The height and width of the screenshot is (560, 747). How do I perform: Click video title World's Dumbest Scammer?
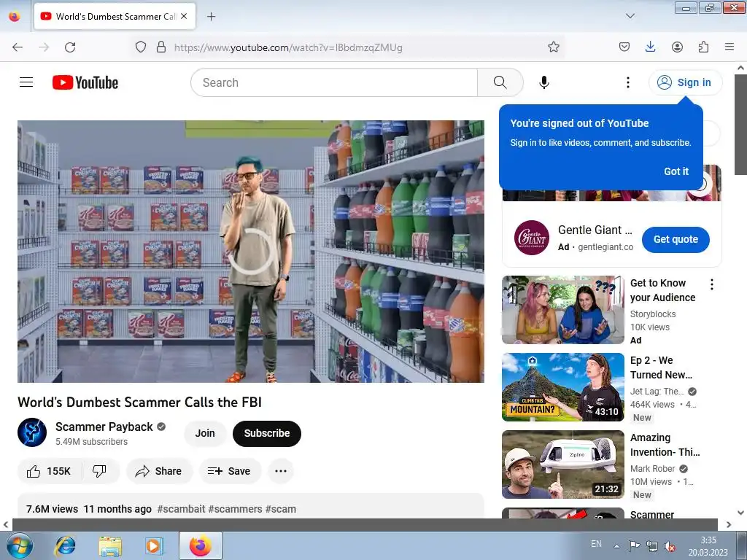point(139,402)
